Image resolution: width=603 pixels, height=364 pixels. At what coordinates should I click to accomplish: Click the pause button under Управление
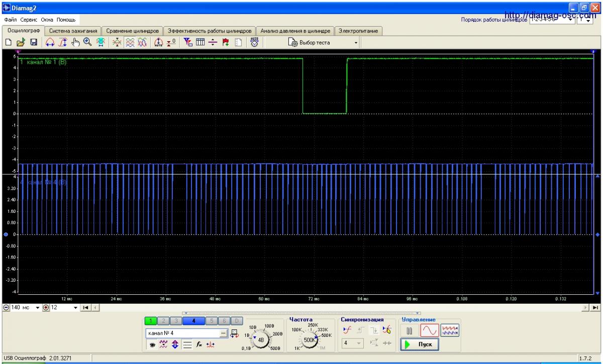(x=410, y=330)
